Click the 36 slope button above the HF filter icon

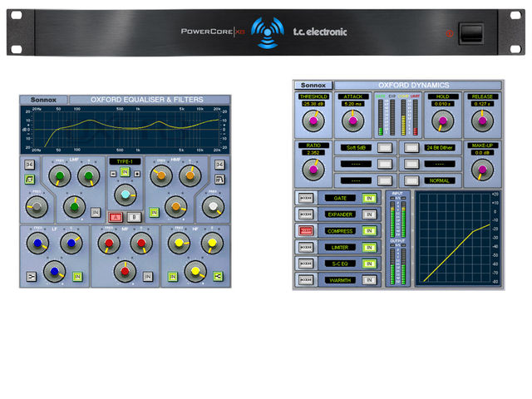pyautogui.click(x=219, y=165)
